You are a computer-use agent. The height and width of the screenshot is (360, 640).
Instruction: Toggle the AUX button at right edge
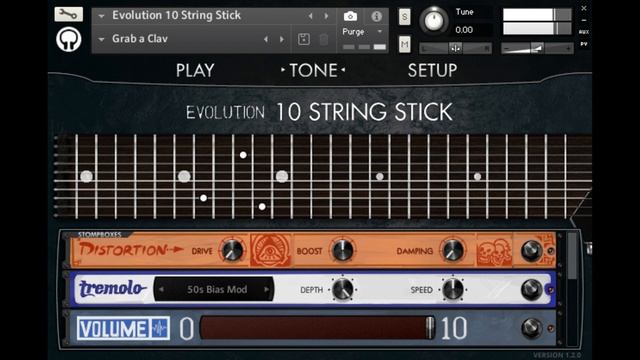[x=584, y=32]
